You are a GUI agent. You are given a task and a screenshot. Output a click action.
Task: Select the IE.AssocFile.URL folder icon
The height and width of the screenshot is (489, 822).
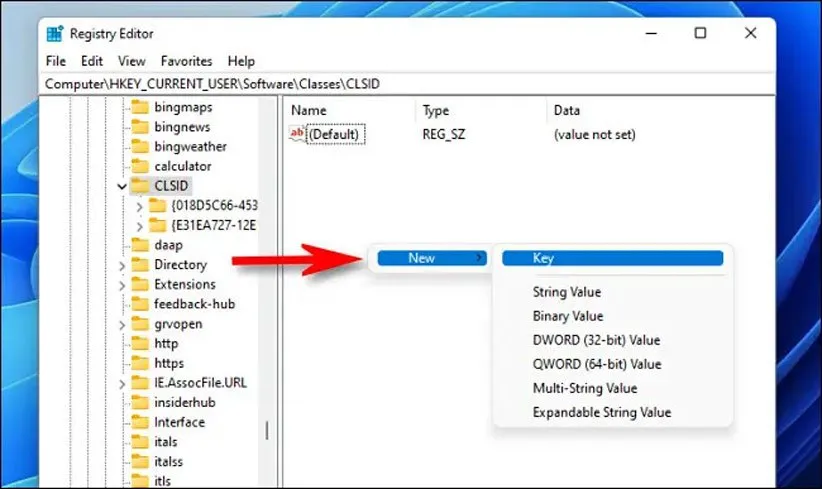(x=140, y=383)
